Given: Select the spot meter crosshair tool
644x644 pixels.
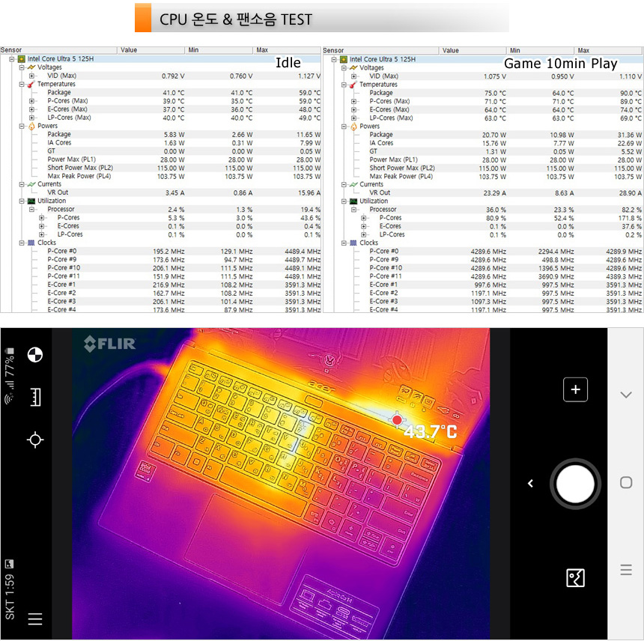Looking at the screenshot, I should click(34, 440).
